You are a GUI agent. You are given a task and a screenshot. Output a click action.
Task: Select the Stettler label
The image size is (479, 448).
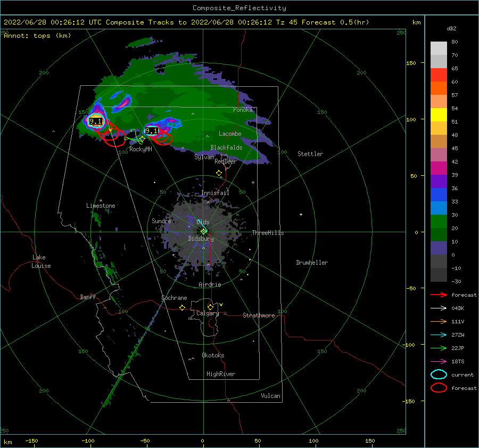point(310,154)
